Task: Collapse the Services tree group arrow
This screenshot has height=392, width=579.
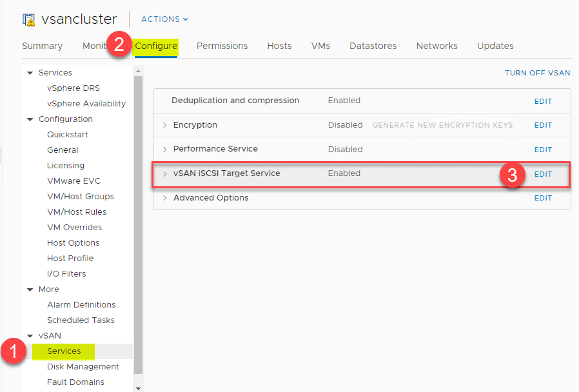Action: tap(30, 73)
